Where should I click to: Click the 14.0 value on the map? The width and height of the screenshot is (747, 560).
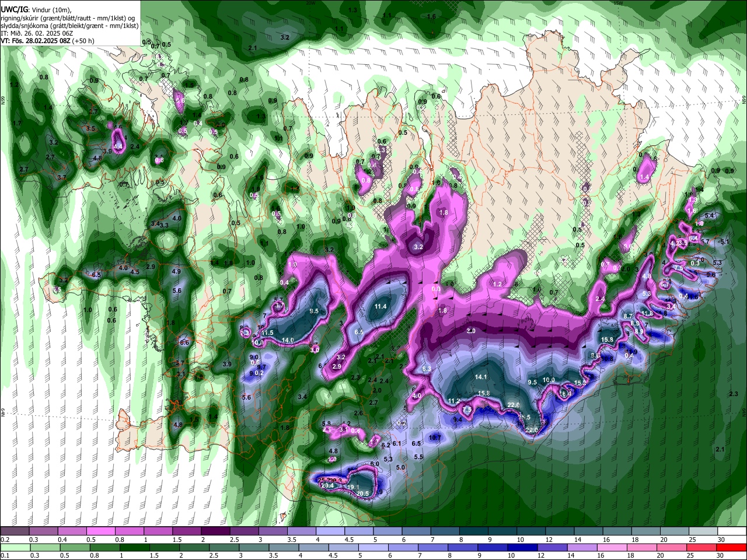tap(288, 340)
